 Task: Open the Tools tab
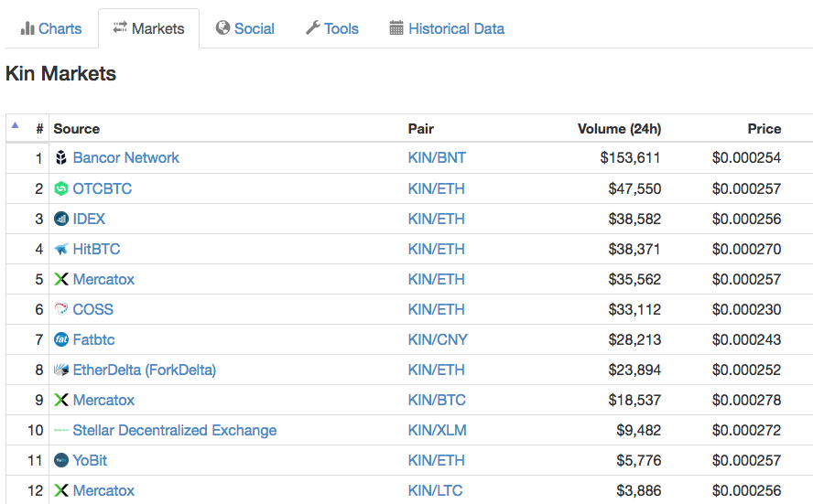(332, 28)
